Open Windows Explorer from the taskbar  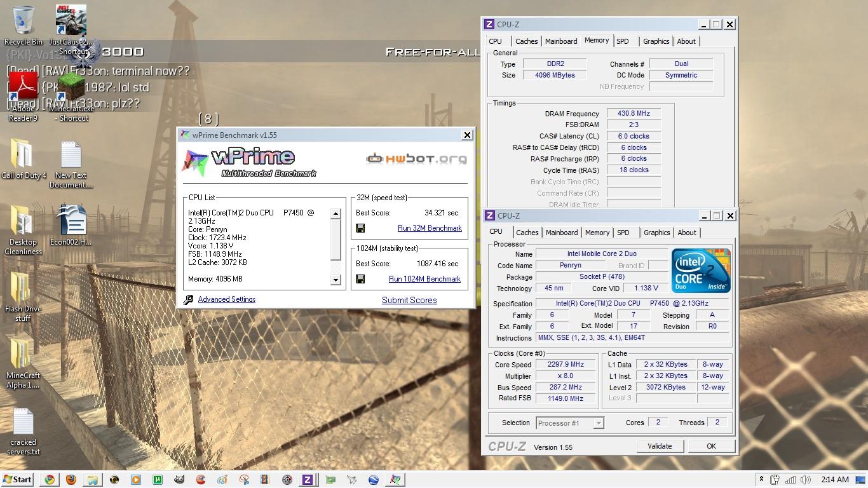(92, 480)
